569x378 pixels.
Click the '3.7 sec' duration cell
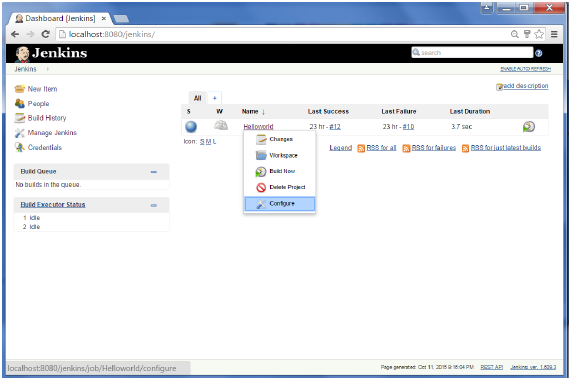[x=462, y=127]
